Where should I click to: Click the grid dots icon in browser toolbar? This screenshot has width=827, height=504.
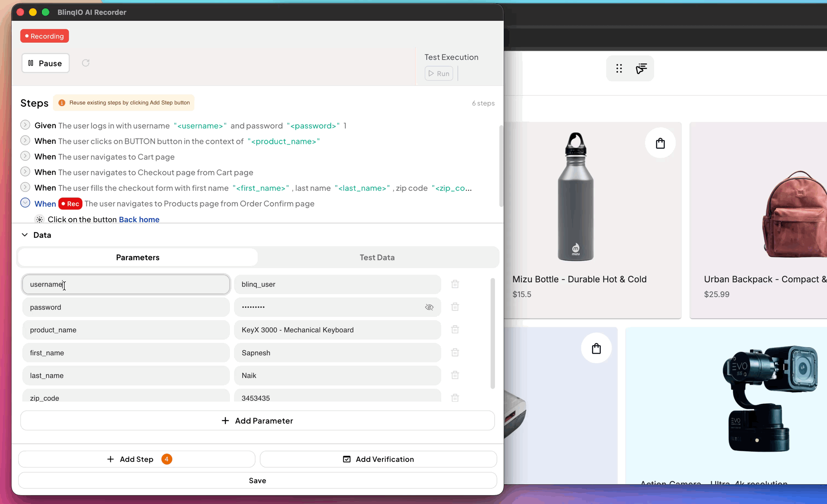tap(619, 69)
